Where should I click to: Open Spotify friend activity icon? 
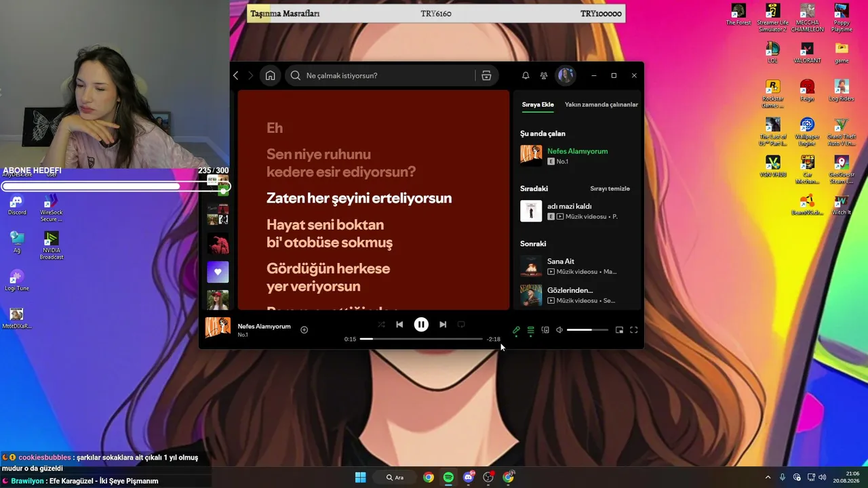click(x=544, y=76)
